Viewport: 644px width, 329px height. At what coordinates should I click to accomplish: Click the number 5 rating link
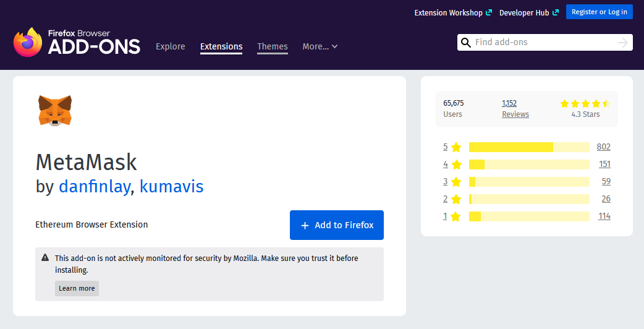point(445,147)
